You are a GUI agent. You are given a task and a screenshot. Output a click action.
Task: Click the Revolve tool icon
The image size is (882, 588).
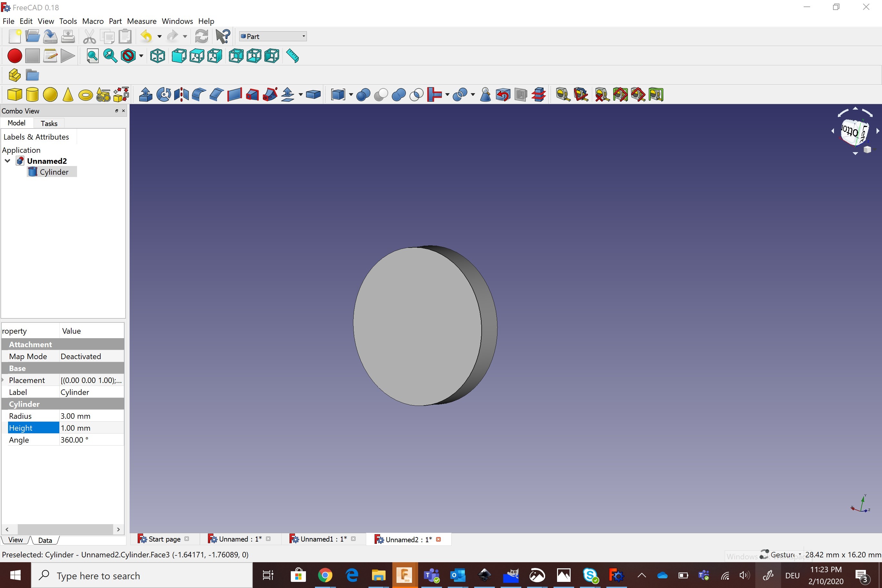tap(163, 94)
